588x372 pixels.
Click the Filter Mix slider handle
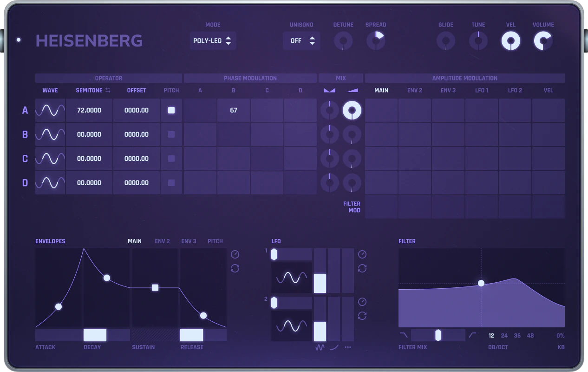(438, 335)
